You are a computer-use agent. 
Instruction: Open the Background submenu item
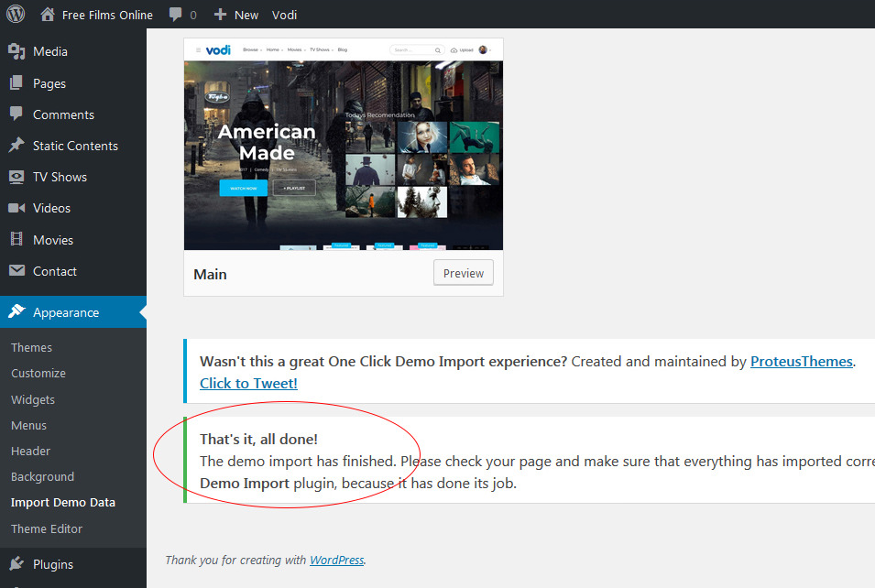42,476
